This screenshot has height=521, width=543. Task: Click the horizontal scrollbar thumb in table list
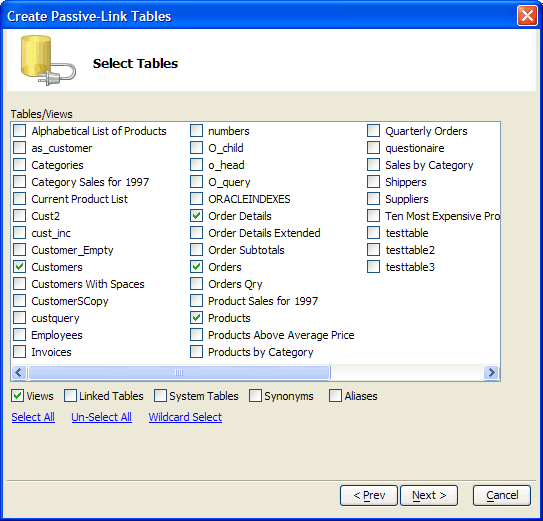click(179, 373)
